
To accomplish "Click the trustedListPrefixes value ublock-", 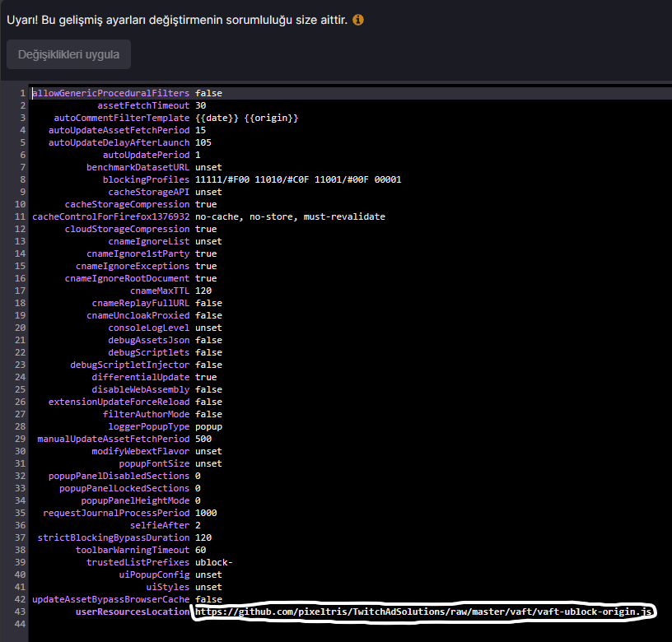I will pos(214,562).
